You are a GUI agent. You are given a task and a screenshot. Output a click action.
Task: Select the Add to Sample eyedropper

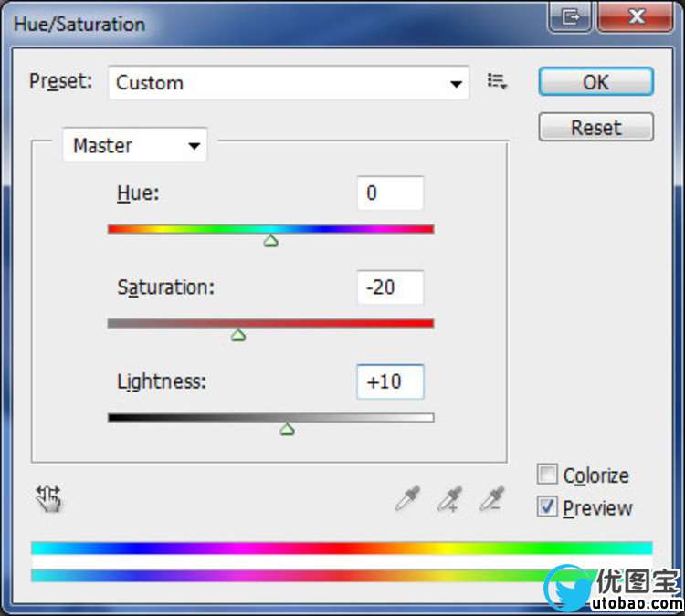(x=450, y=498)
